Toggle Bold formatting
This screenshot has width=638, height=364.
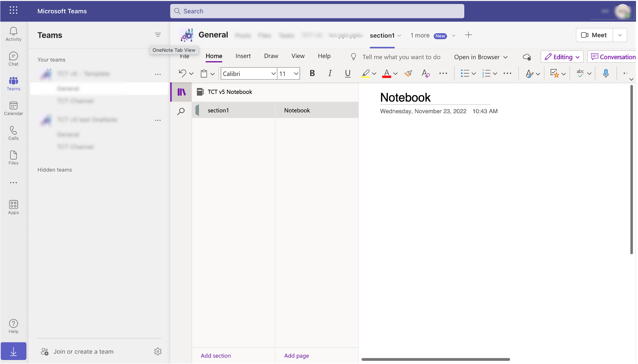pos(312,74)
